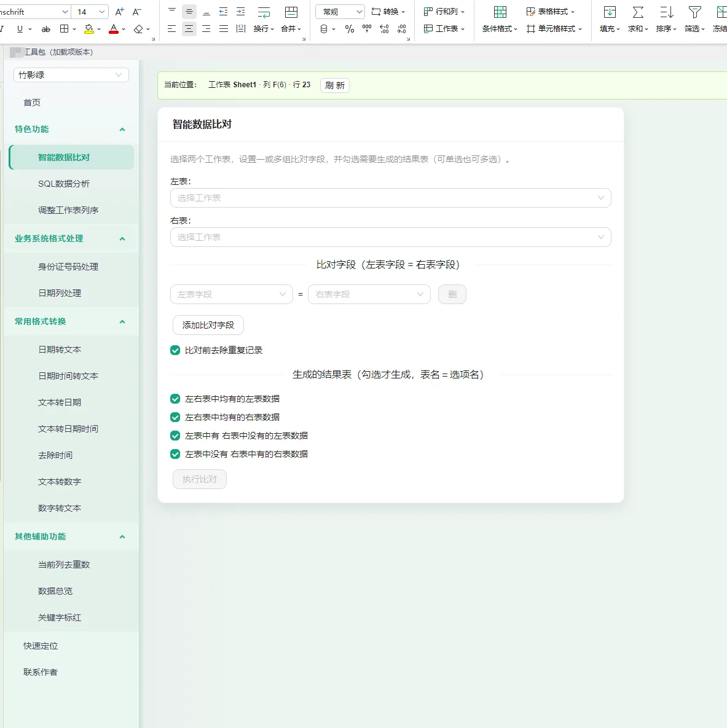Screen dimensions: 727x728
Task: Toggle 左表中没有 右表中有的右表数据 checkbox
Action: [175, 454]
